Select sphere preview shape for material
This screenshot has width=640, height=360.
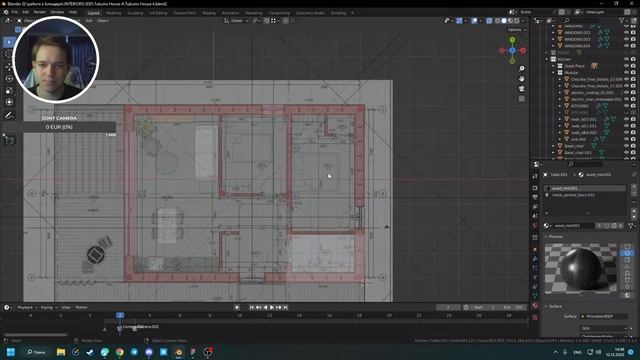628,253
